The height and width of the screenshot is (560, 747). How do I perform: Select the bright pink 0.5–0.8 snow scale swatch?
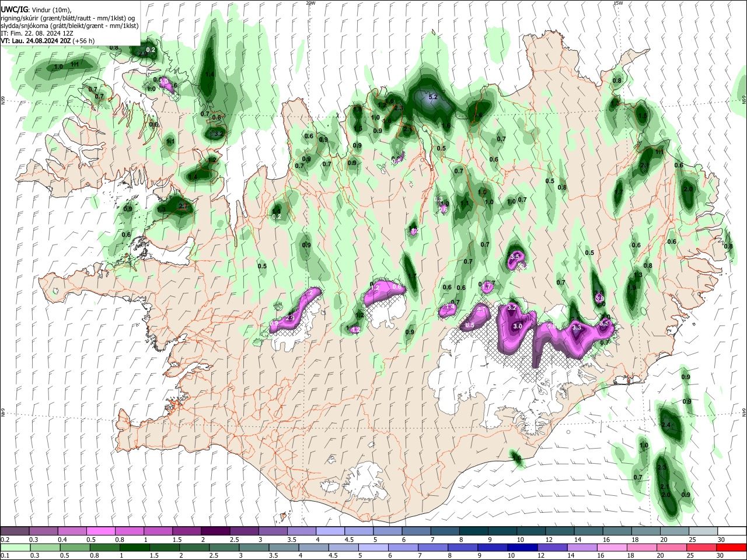point(101,531)
